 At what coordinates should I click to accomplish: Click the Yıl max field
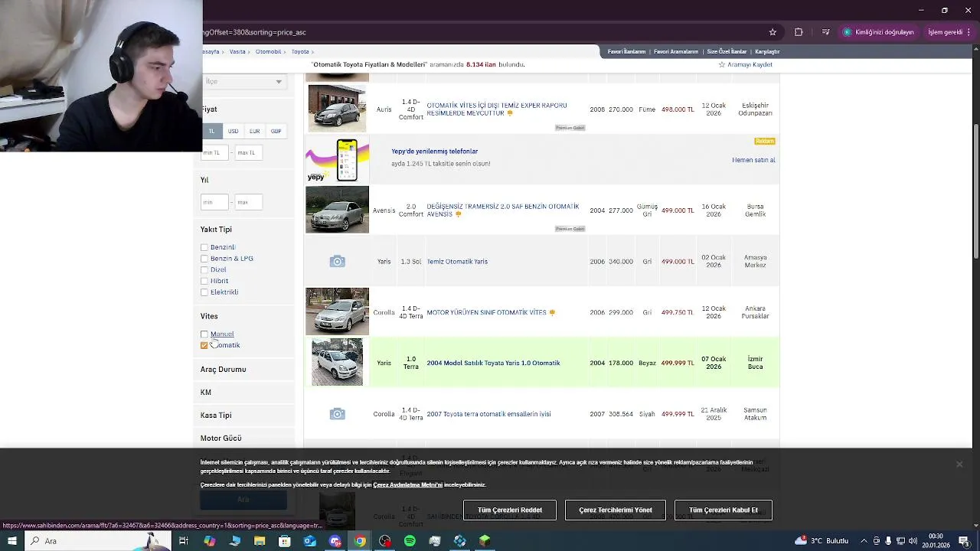pyautogui.click(x=248, y=202)
